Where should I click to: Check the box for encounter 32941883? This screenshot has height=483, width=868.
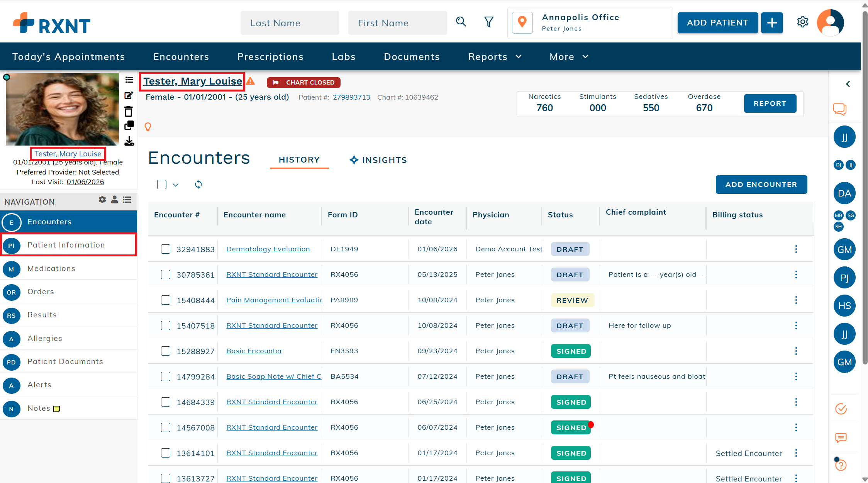coord(166,249)
